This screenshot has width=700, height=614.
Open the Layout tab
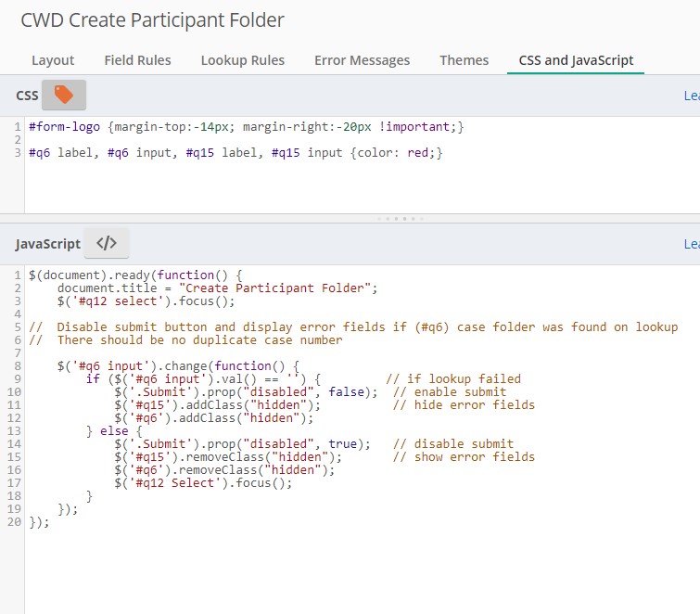pyautogui.click(x=53, y=60)
